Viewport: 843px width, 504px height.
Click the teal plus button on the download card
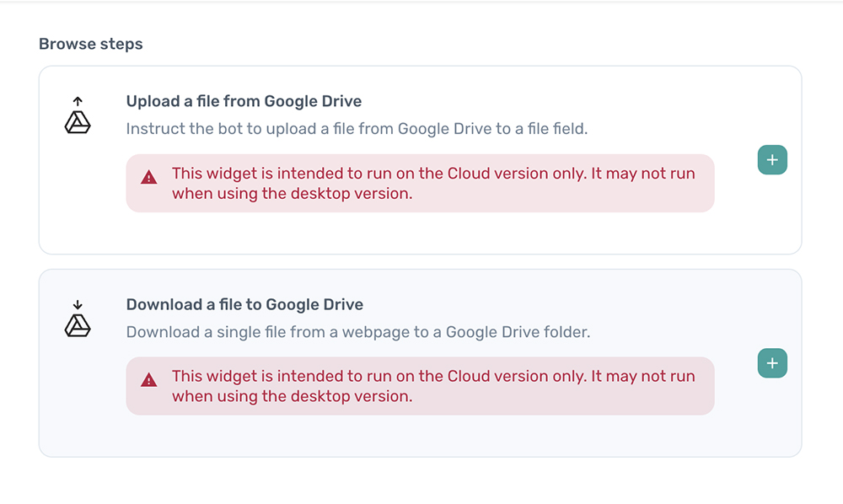(x=772, y=362)
